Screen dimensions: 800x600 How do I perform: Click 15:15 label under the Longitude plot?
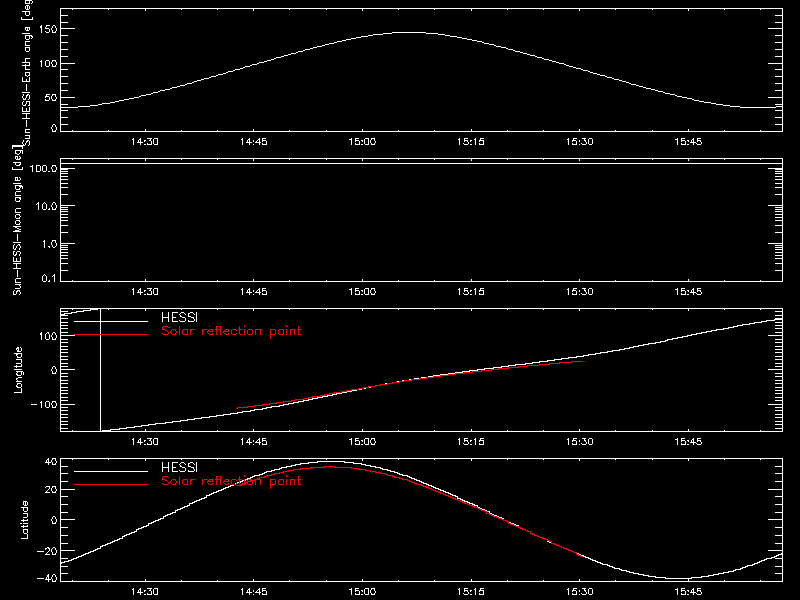point(471,442)
